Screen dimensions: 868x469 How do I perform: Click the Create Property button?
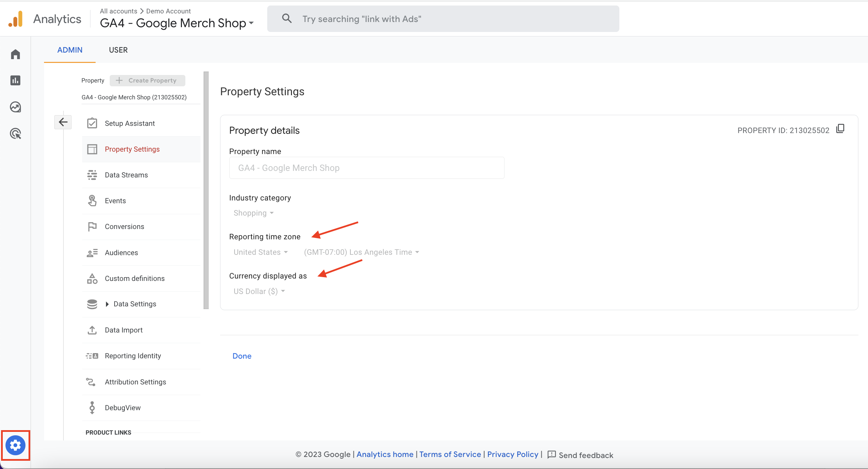point(147,80)
